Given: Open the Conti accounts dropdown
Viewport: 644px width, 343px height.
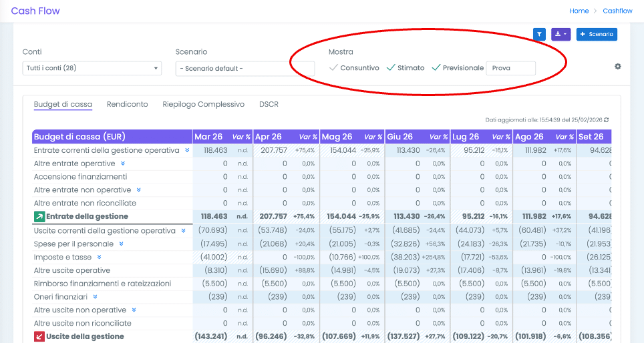Looking at the screenshot, I should (x=92, y=68).
